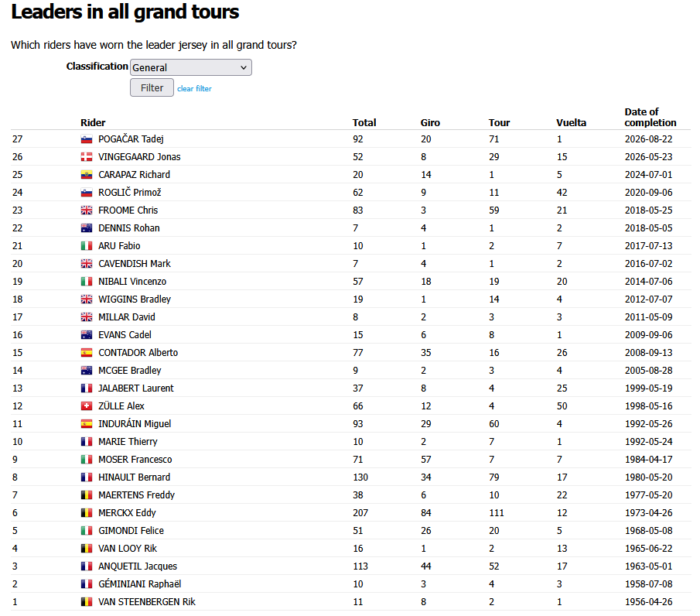Screen dimensions: 700x616
Task: Click the Vuelta column header
Action: click(x=571, y=123)
